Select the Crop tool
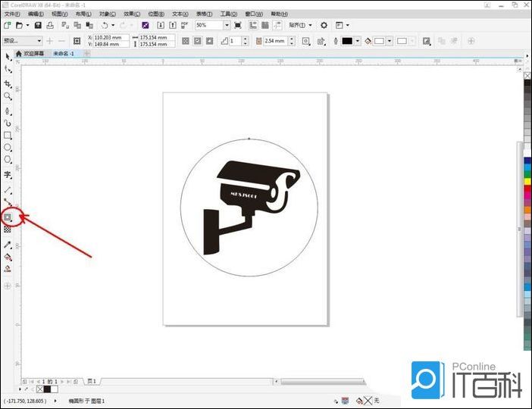Viewport: 532px width, 409px height. pyautogui.click(x=8, y=83)
